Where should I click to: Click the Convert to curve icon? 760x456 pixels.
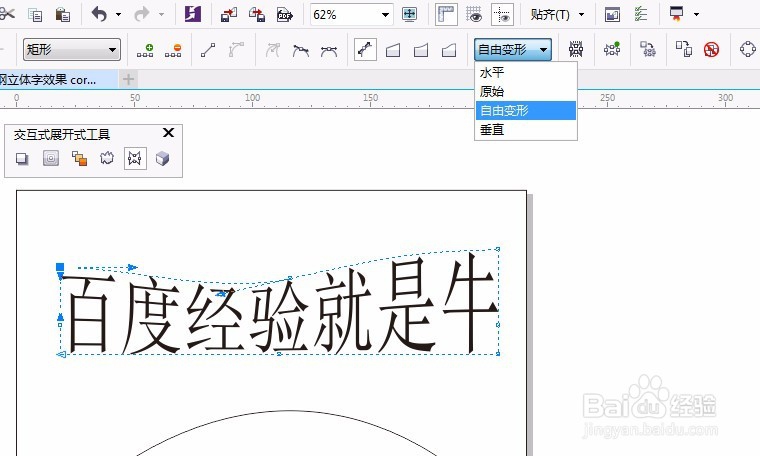click(x=236, y=50)
